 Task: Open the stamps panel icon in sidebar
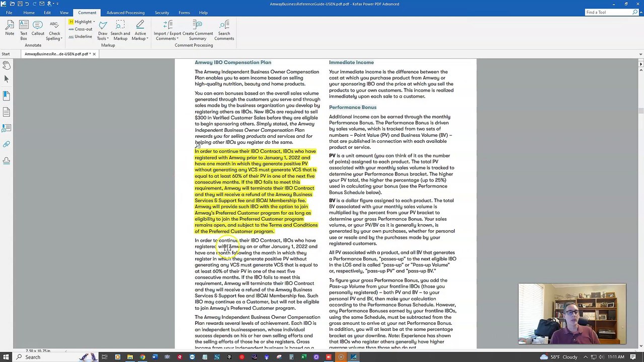pos(7,161)
